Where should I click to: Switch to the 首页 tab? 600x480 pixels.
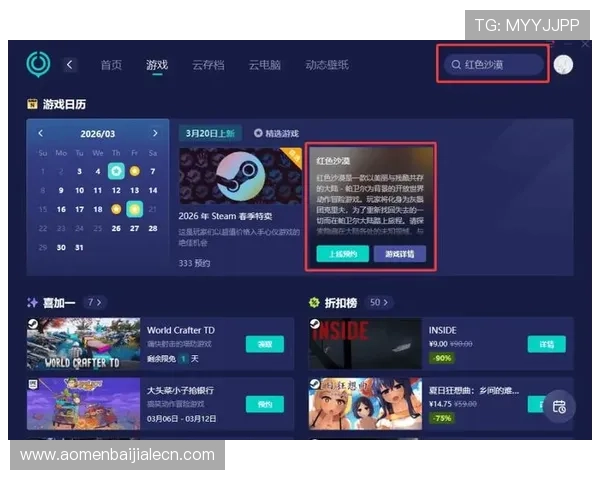coord(111,65)
